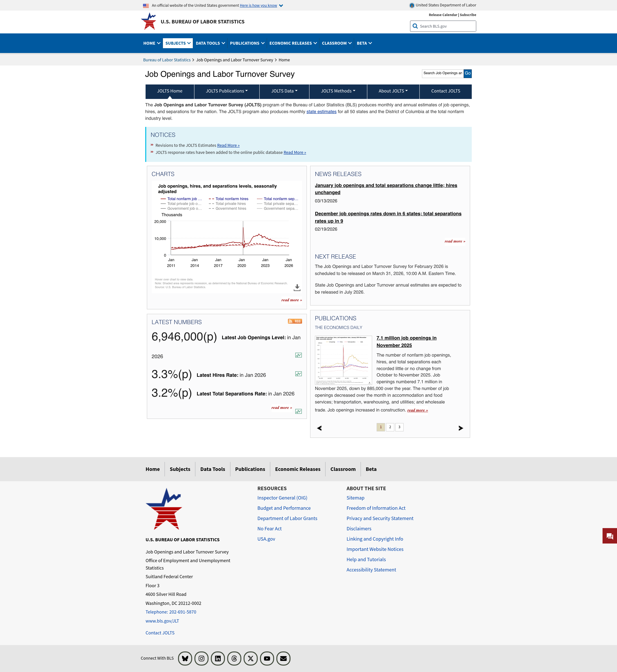Open '7.1 million job openings' article link
This screenshot has width=617, height=672.
click(x=406, y=342)
